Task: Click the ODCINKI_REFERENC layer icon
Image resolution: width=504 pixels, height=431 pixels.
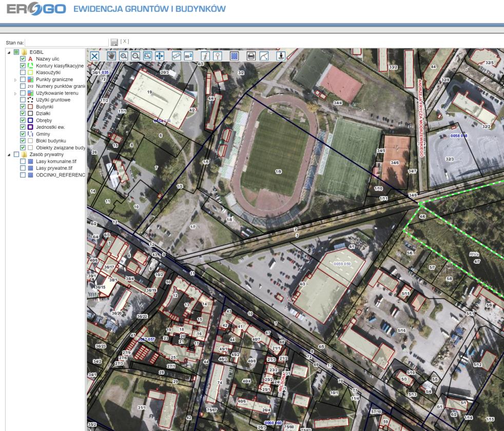Action: [30, 175]
